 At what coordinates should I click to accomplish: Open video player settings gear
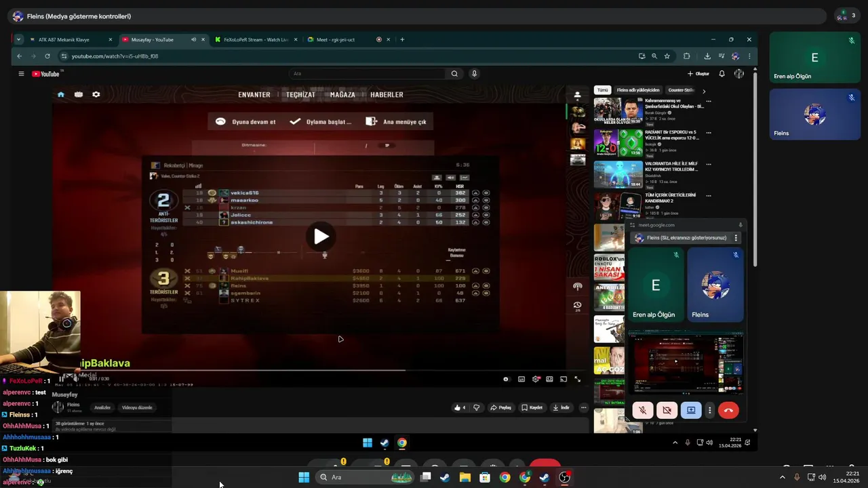536,380
